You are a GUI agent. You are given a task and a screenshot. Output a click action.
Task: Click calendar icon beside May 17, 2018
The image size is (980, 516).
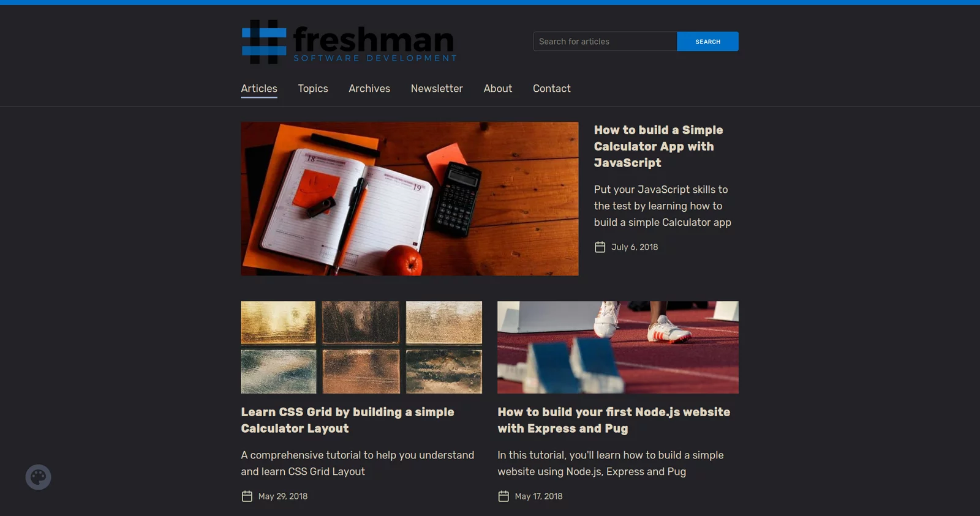503,496
